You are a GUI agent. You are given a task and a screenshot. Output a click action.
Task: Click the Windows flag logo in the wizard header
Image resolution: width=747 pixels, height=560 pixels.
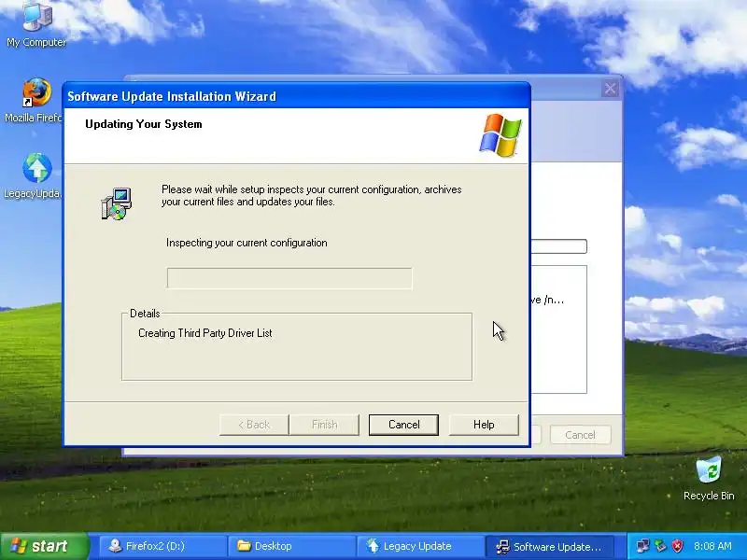(x=500, y=135)
